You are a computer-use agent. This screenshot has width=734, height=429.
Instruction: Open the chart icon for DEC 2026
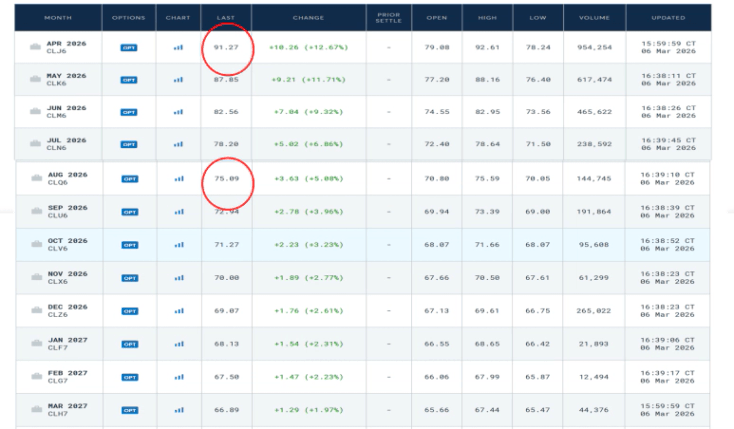pos(178,311)
